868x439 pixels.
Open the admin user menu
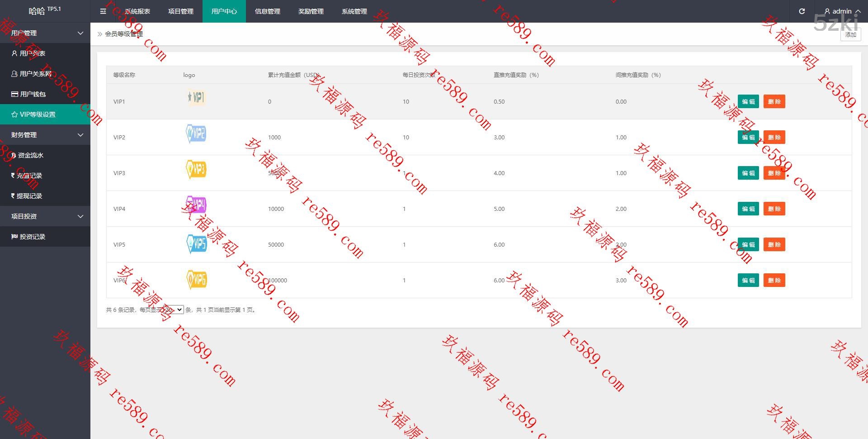point(842,11)
